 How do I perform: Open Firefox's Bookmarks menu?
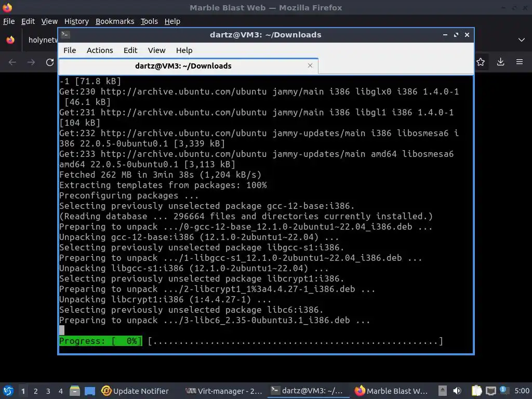click(x=115, y=21)
